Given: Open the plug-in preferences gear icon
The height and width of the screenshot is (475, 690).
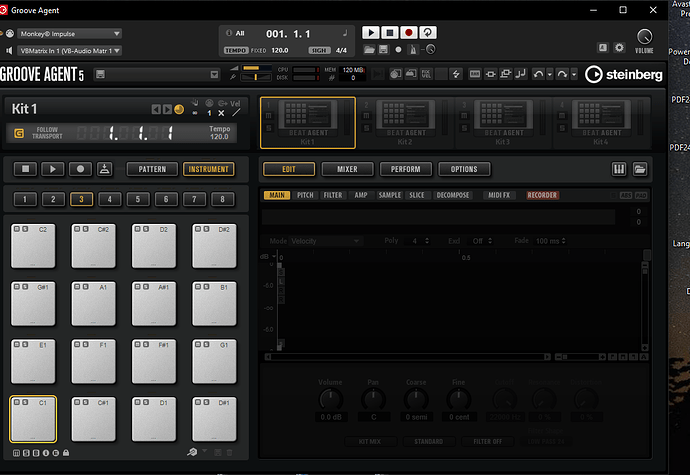Looking at the screenshot, I should coord(619,48).
